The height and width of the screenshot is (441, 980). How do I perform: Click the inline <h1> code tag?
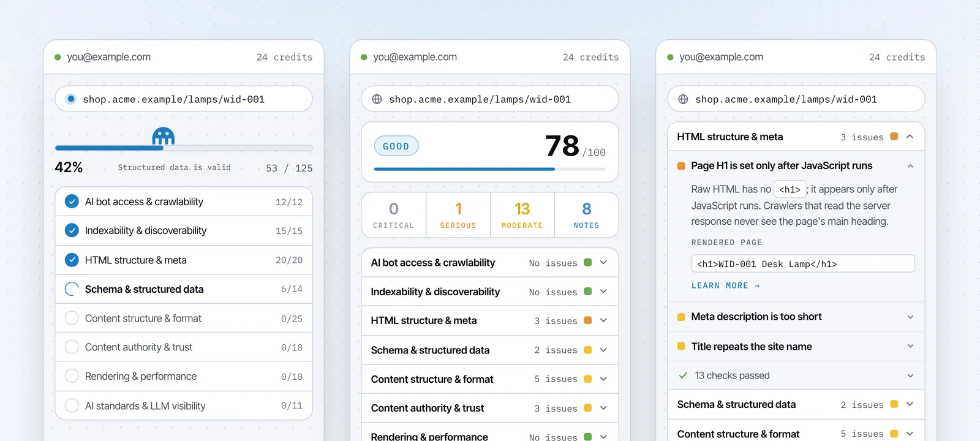790,189
